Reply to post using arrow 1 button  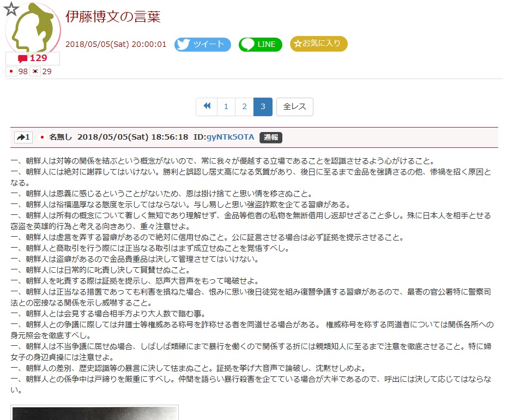(23, 137)
